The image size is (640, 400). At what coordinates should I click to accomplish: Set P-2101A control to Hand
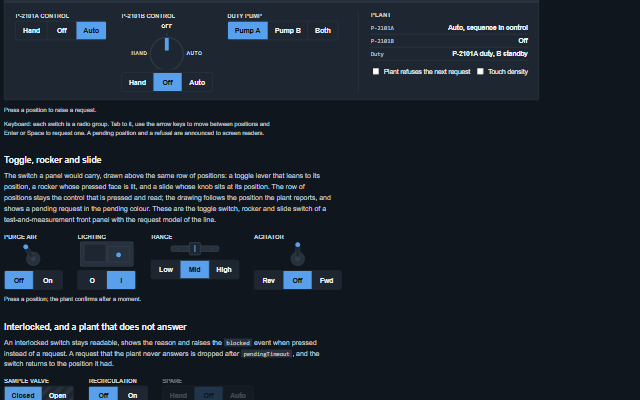(x=31, y=31)
